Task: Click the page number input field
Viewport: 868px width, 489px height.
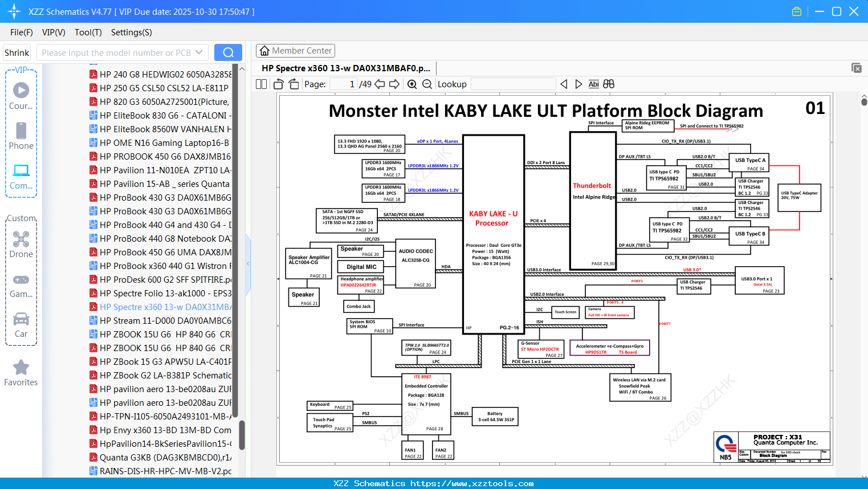Action: click(343, 84)
